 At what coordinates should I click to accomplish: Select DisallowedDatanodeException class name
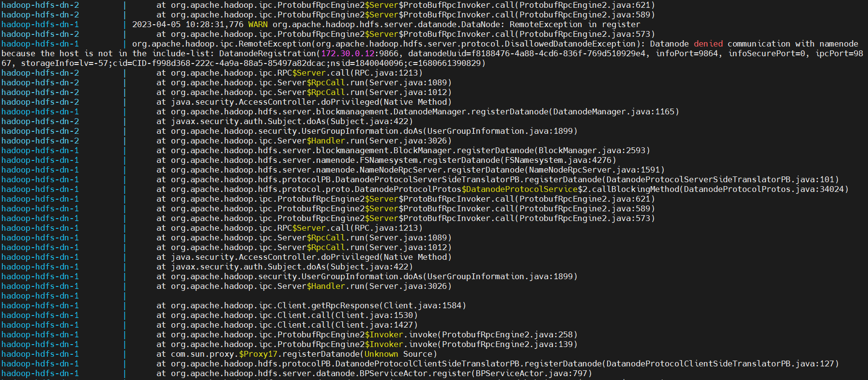(570, 44)
